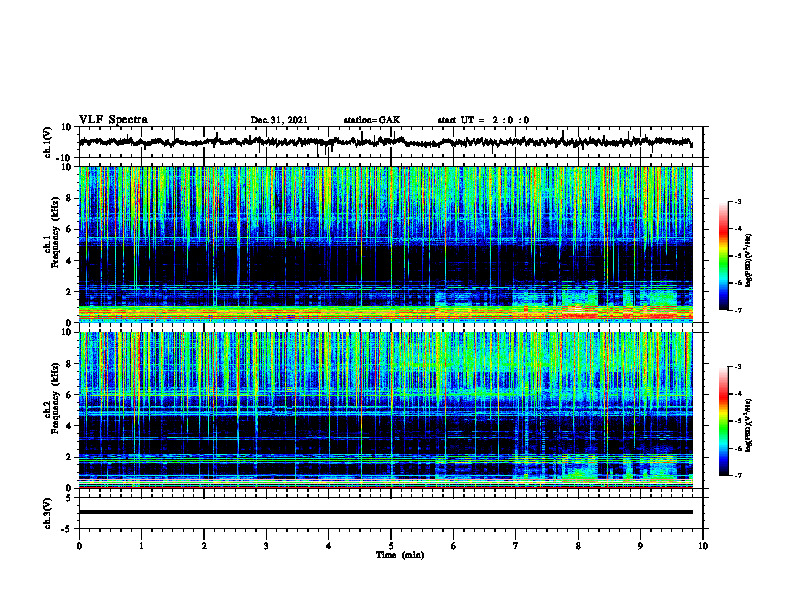Select the ch.1 log(PSD) color scale caption
Screen dimensions: 792x612
click(749, 261)
